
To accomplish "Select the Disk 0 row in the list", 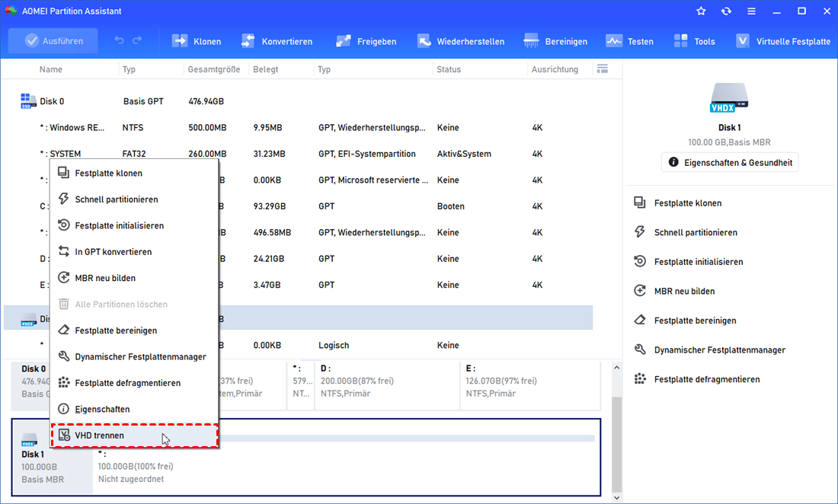I will pos(298,101).
